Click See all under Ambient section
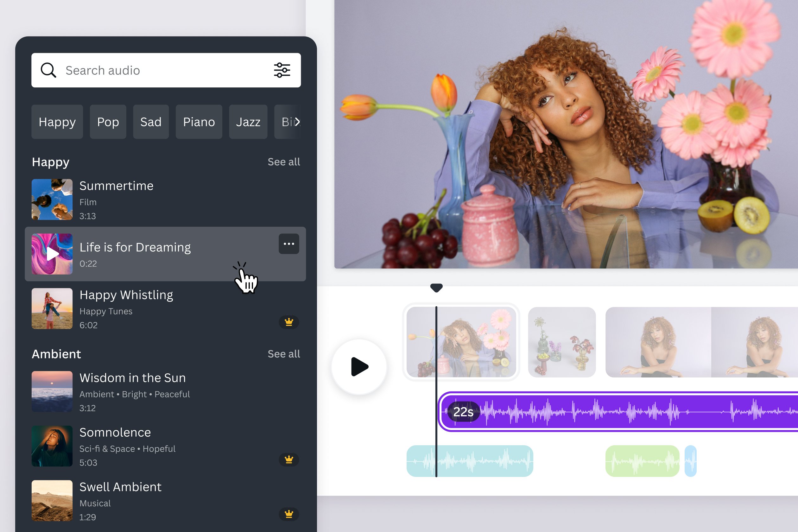This screenshot has width=798, height=532. point(284,354)
